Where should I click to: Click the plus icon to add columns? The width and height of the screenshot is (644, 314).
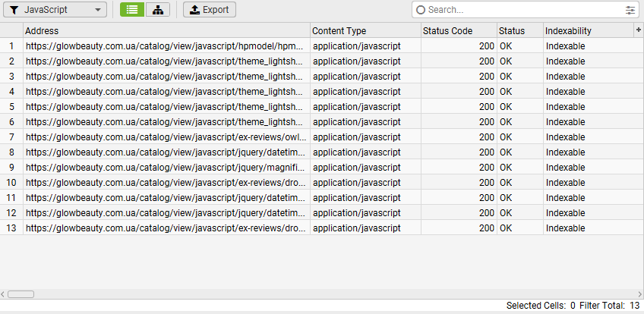[x=638, y=30]
